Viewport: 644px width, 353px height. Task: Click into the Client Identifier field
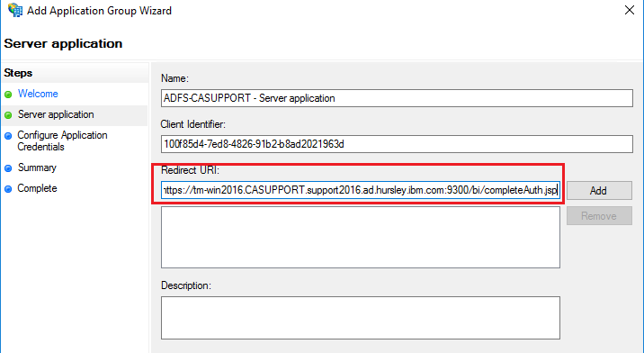click(x=397, y=144)
